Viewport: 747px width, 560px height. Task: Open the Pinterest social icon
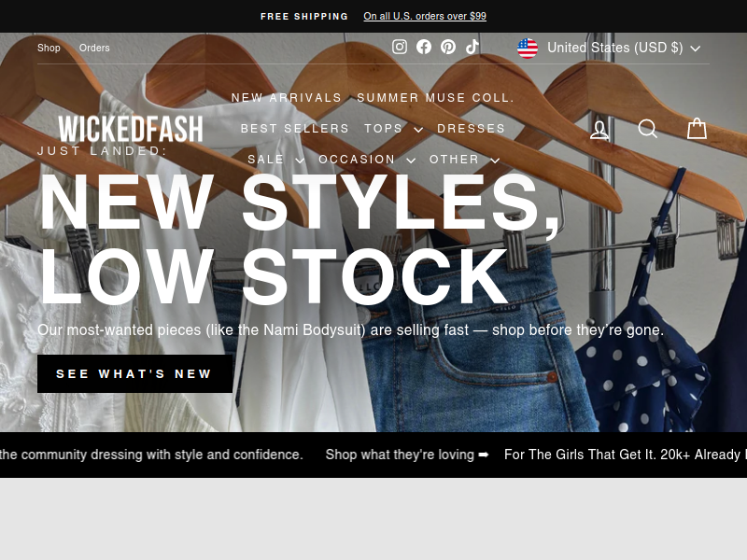[448, 47]
